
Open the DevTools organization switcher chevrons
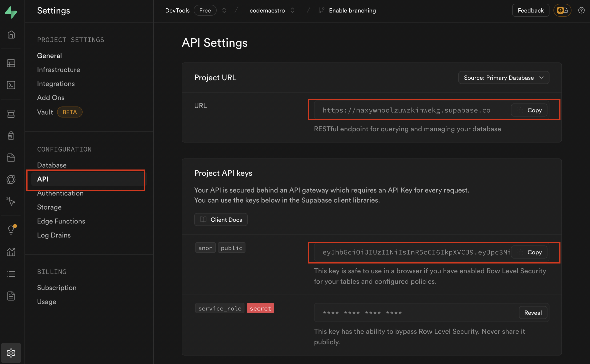click(224, 10)
